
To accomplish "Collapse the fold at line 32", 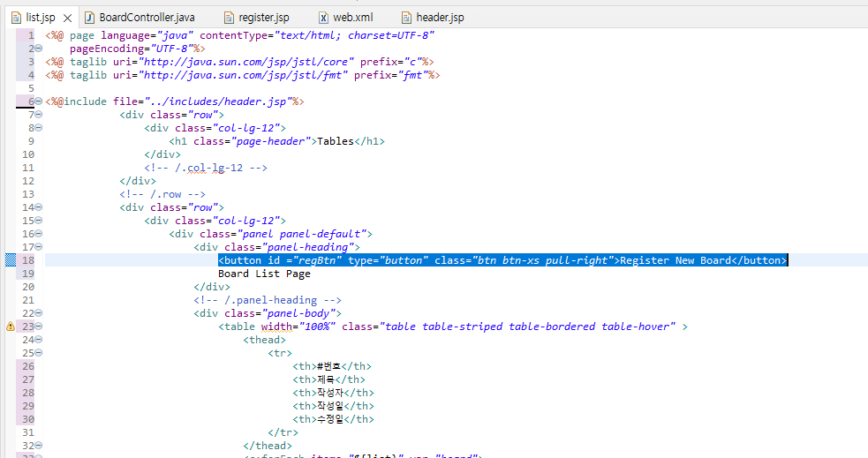I will (x=39, y=446).
